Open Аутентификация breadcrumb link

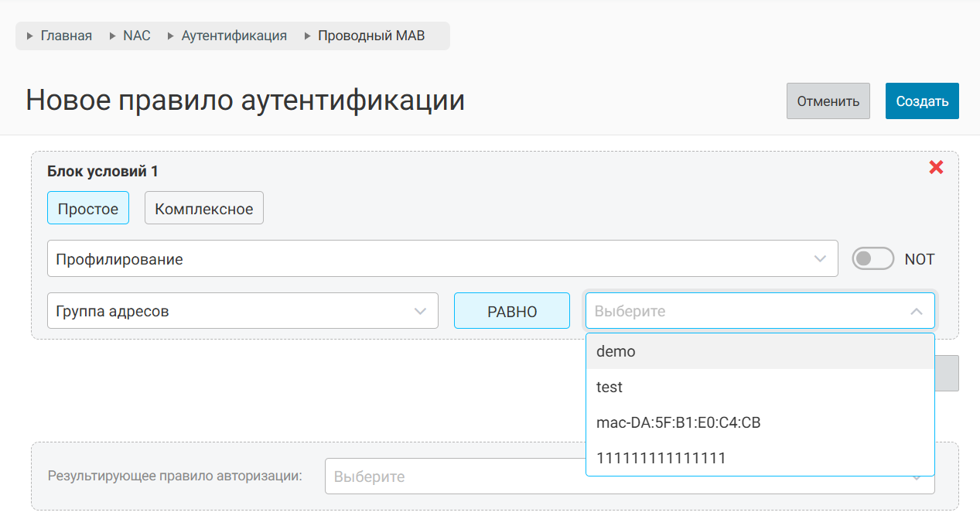(234, 36)
